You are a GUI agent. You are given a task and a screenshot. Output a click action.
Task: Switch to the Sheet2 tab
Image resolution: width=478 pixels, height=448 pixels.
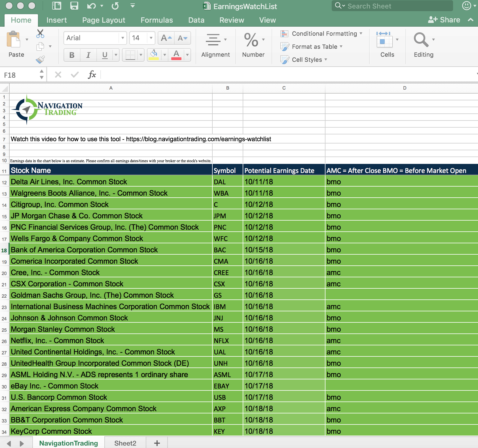[125, 443]
